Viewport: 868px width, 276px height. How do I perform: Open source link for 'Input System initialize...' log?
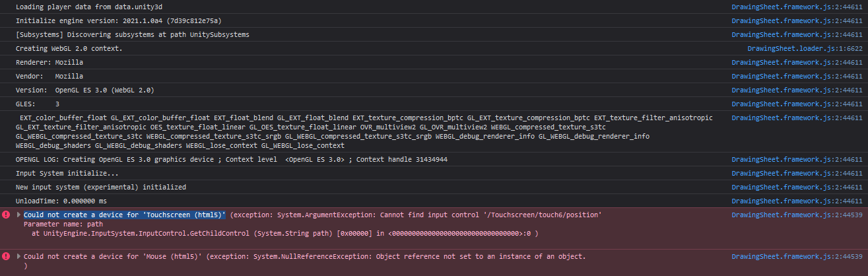click(797, 173)
